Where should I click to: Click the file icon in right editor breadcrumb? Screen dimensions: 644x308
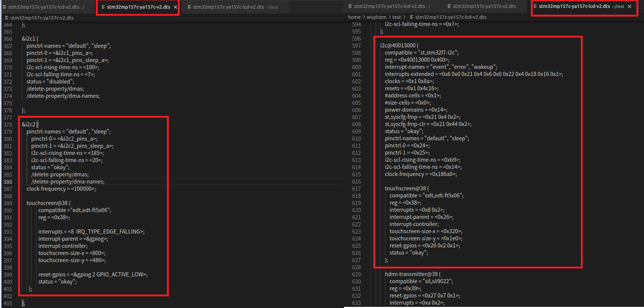(x=412, y=17)
